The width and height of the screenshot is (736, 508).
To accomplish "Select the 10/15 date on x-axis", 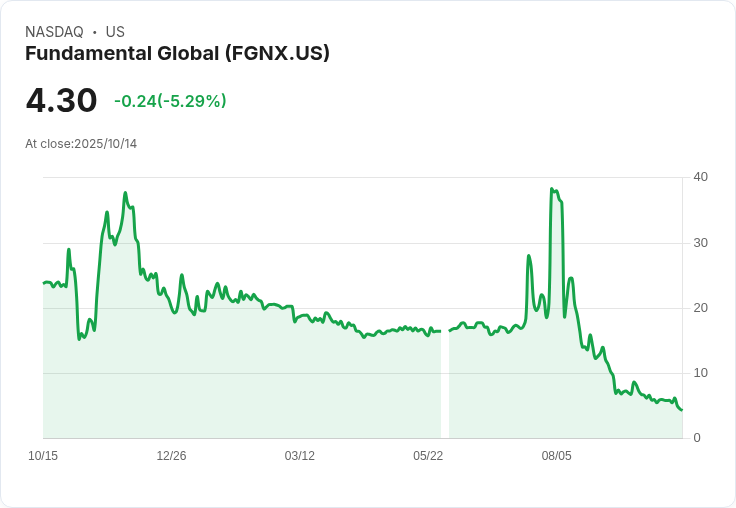I will click(43, 456).
